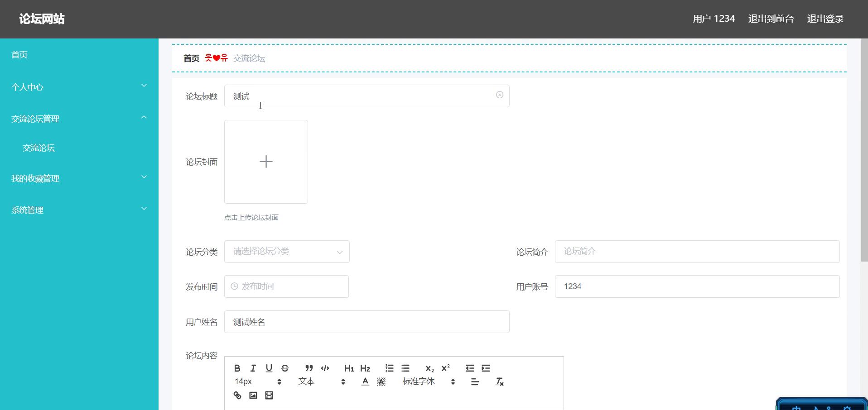The width and height of the screenshot is (868, 410).
Task: Apply strikethrough formatting in the editor
Action: 285,368
